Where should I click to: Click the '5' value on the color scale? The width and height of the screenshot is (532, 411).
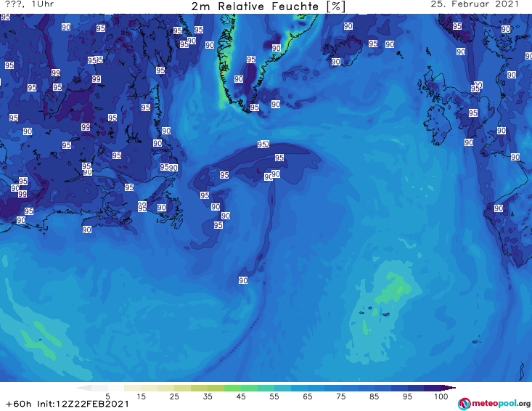click(x=107, y=396)
